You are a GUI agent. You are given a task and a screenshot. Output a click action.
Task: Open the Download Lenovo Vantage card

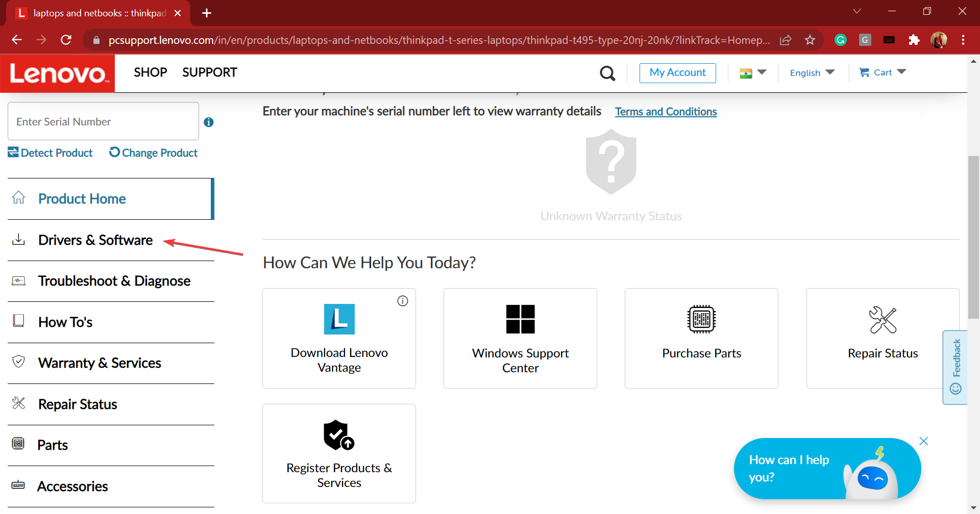(x=339, y=338)
